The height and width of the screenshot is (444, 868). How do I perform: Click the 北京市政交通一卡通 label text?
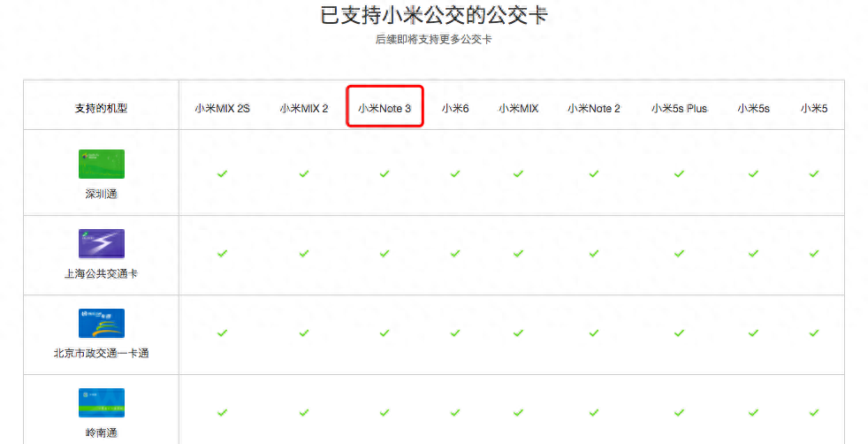(x=102, y=353)
